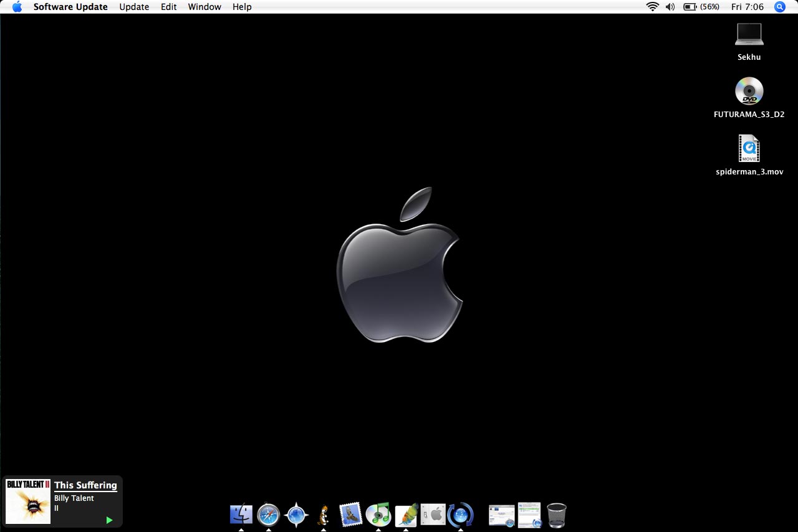Screen dimensions: 798x532
Task: Click the Billy Talent II album artwork
Action: (x=27, y=501)
